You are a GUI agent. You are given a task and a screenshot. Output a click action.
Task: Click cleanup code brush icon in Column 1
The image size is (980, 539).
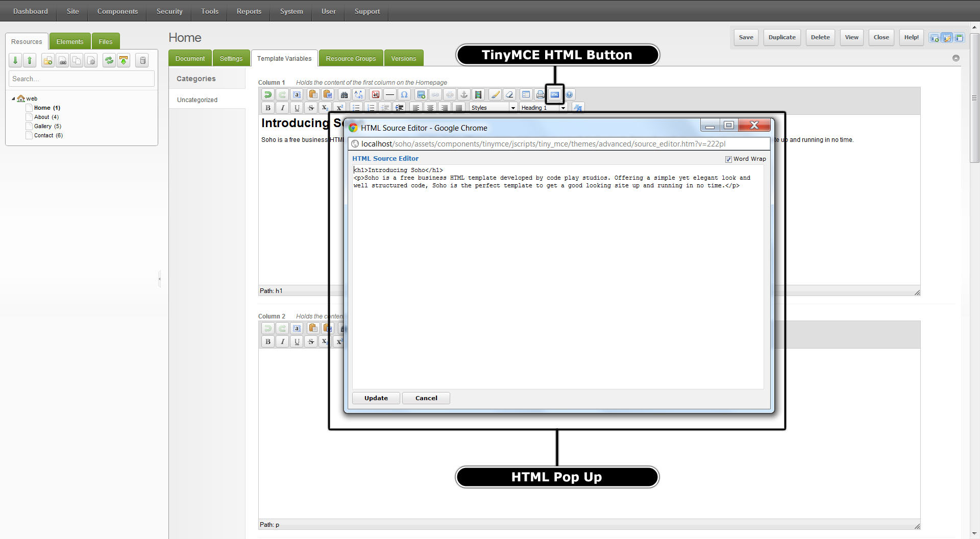[495, 94]
